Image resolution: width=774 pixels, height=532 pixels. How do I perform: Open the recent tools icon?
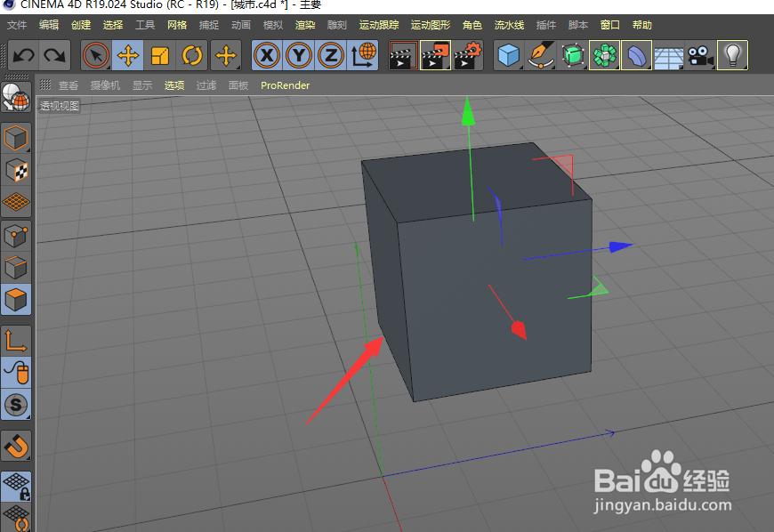[226, 55]
